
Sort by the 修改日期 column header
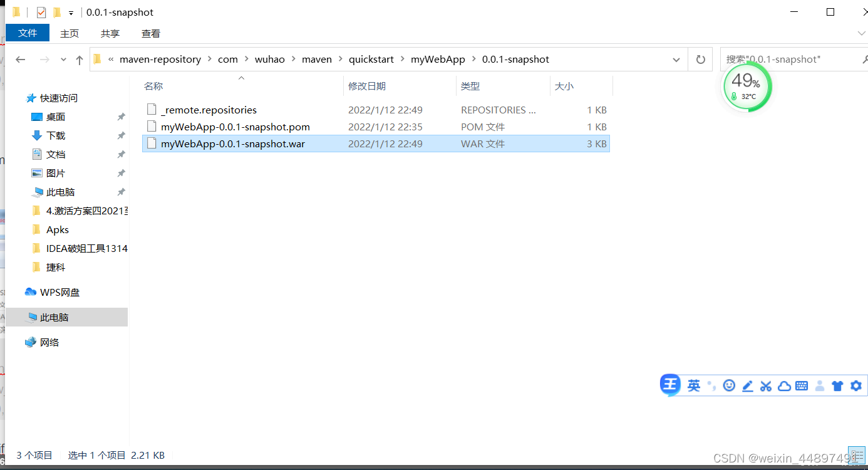point(367,86)
